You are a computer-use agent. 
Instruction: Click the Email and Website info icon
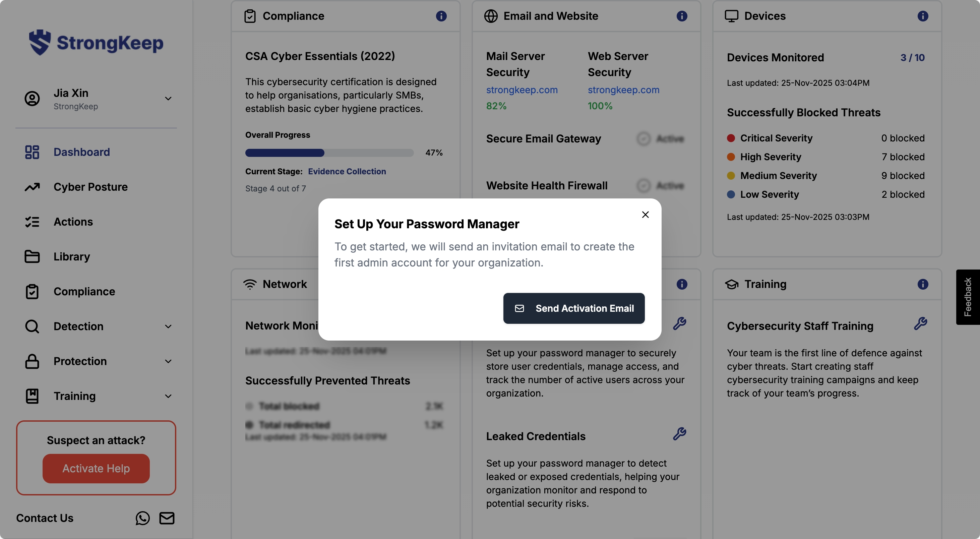coord(682,16)
